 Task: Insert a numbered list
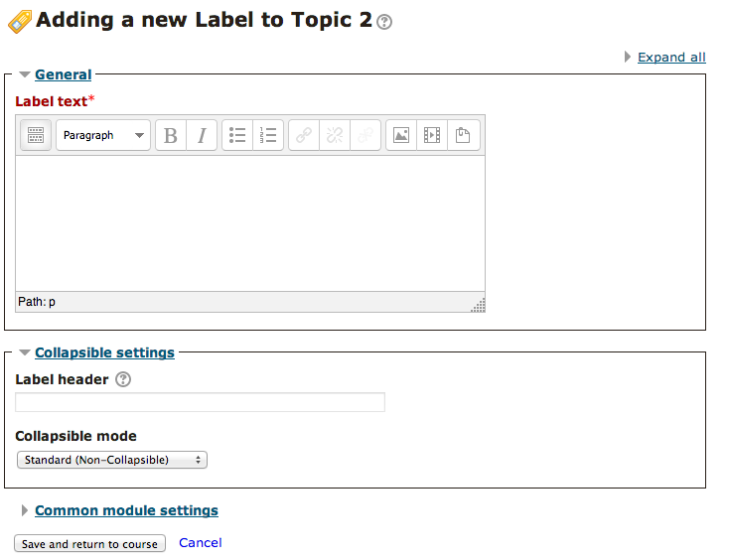point(268,135)
